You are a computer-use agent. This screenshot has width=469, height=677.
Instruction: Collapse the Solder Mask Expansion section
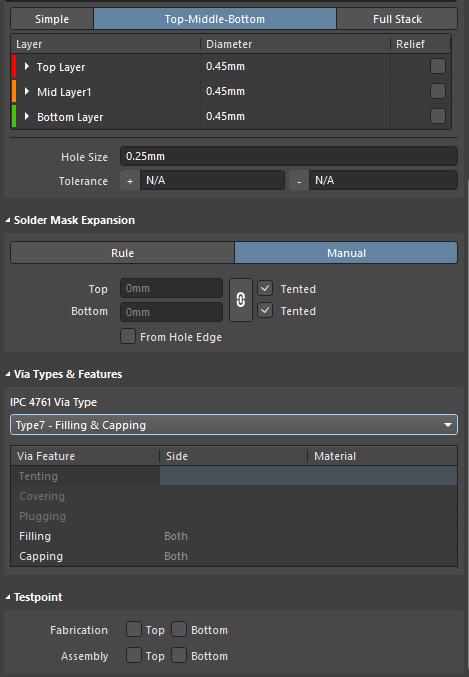point(8,220)
